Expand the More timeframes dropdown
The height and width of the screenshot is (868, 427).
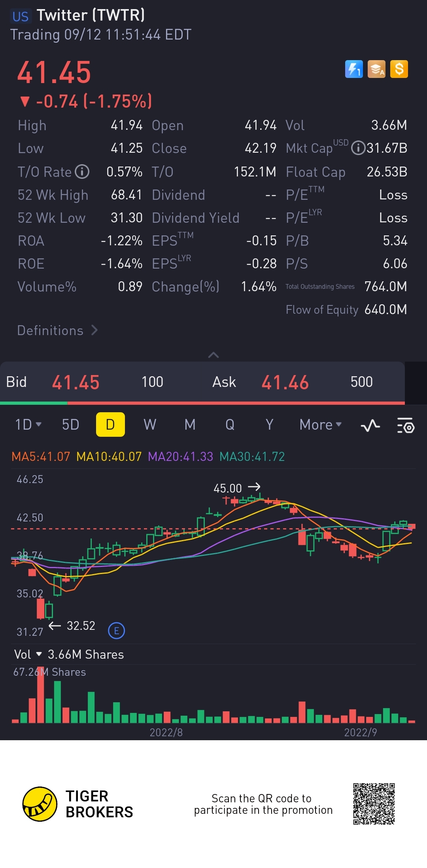point(321,425)
